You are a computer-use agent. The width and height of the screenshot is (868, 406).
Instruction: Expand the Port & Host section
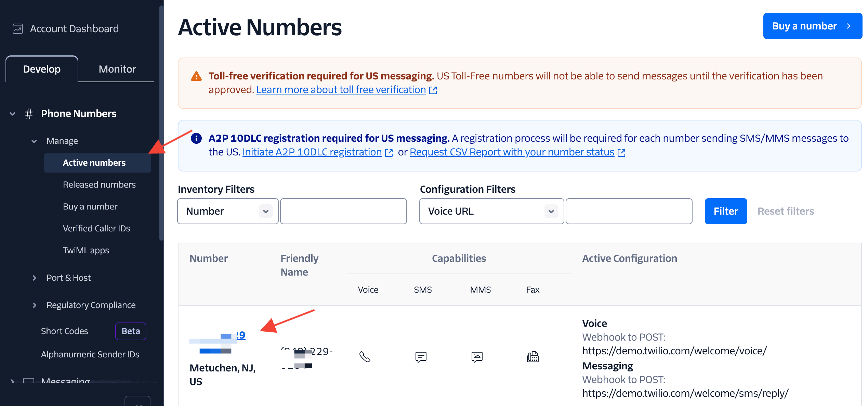click(x=34, y=278)
